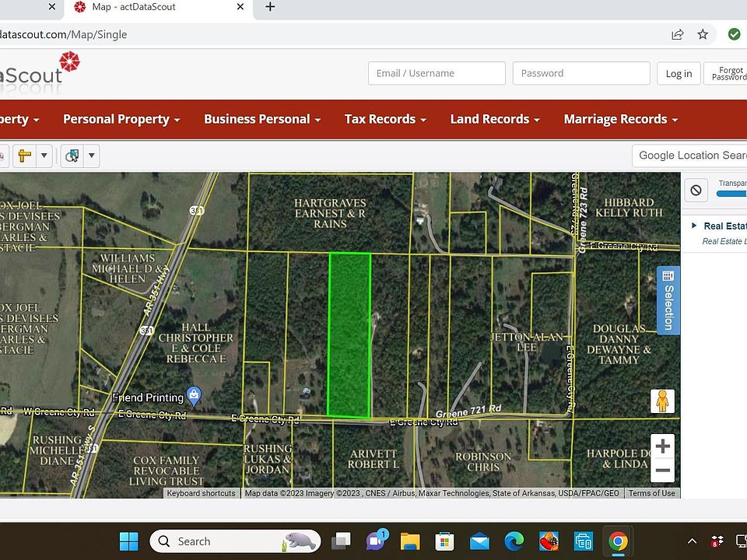
Task: Open the Land Records menu
Action: click(495, 119)
